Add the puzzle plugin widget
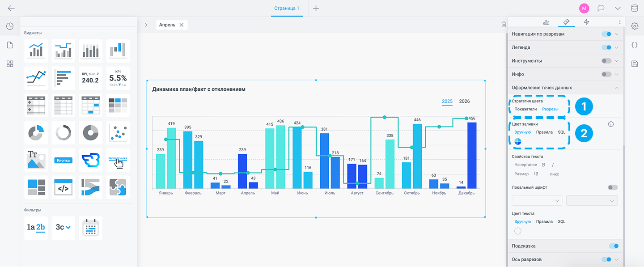Viewport: 644px width, 267px height. pyautogui.click(x=118, y=187)
